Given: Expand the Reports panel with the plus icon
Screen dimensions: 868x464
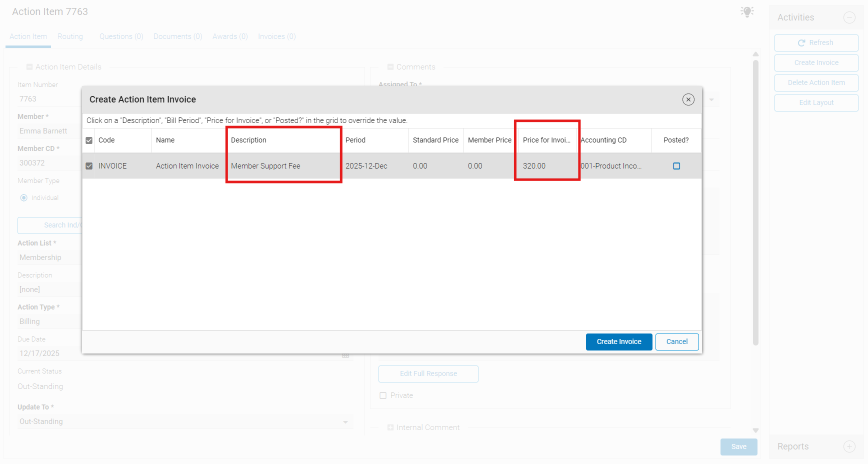Looking at the screenshot, I should tap(849, 446).
